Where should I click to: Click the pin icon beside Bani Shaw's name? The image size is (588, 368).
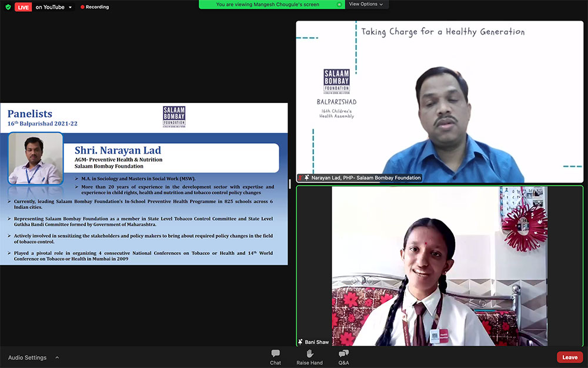(300, 342)
